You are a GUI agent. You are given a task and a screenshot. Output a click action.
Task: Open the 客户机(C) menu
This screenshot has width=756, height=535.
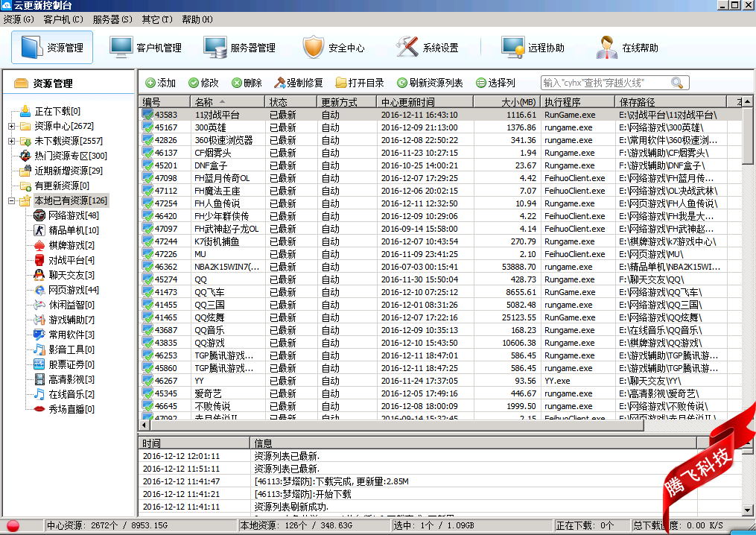pyautogui.click(x=63, y=19)
